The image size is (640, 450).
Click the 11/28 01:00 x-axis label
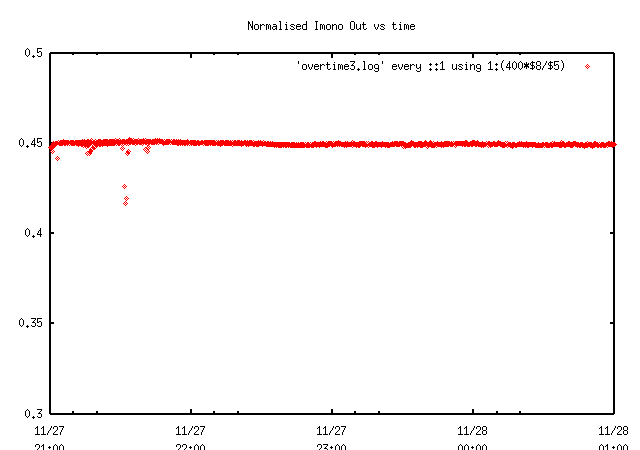(613, 436)
